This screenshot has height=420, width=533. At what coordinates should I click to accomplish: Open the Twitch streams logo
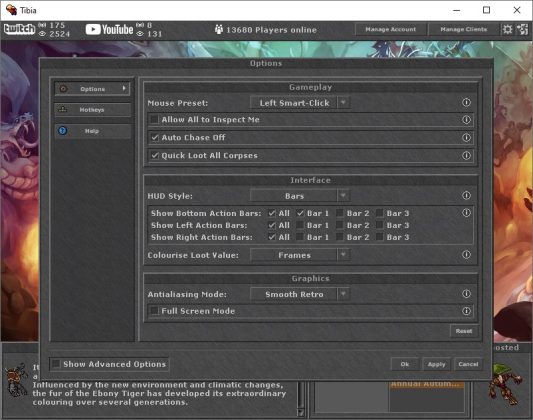pos(19,29)
